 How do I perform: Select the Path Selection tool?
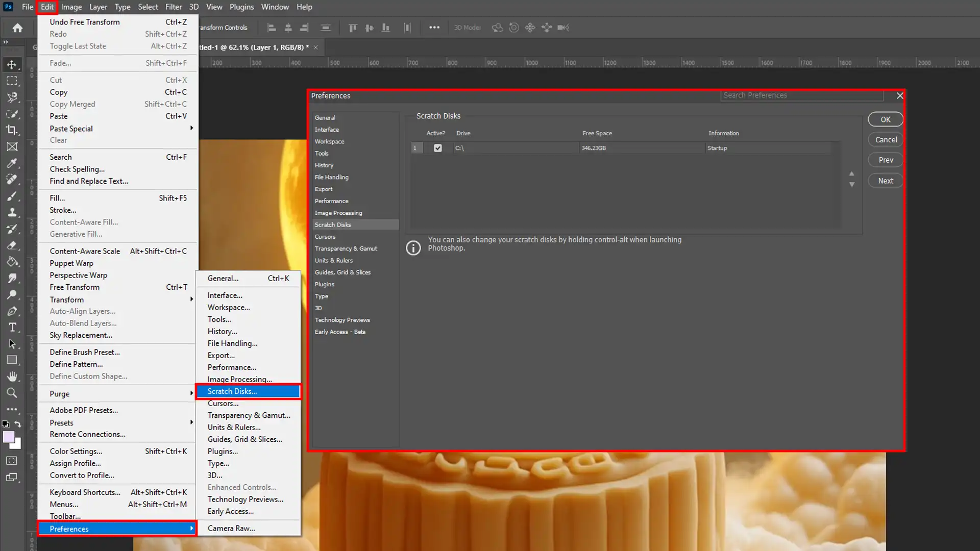tap(12, 344)
